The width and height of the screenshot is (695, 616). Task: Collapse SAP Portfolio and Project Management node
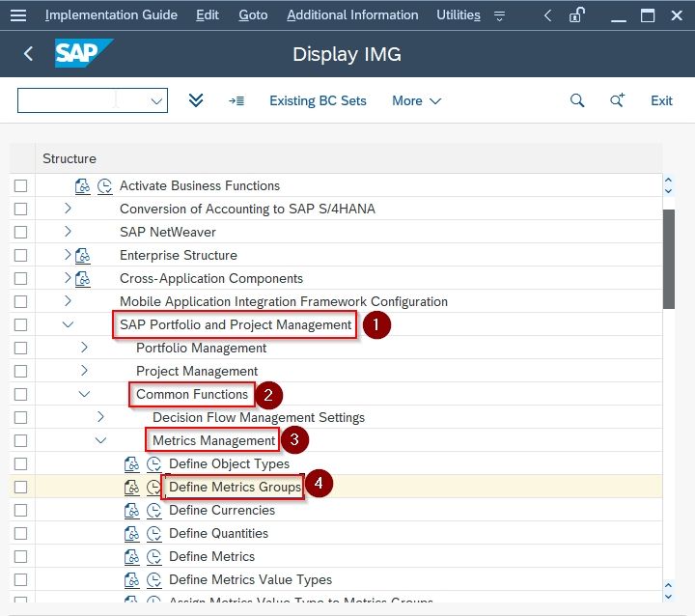click(68, 324)
